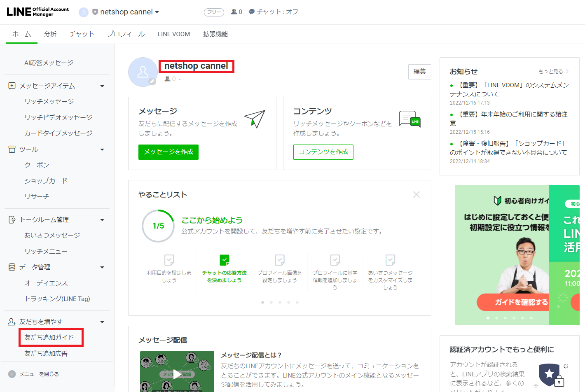Click the LINE content chat icon

410,119
